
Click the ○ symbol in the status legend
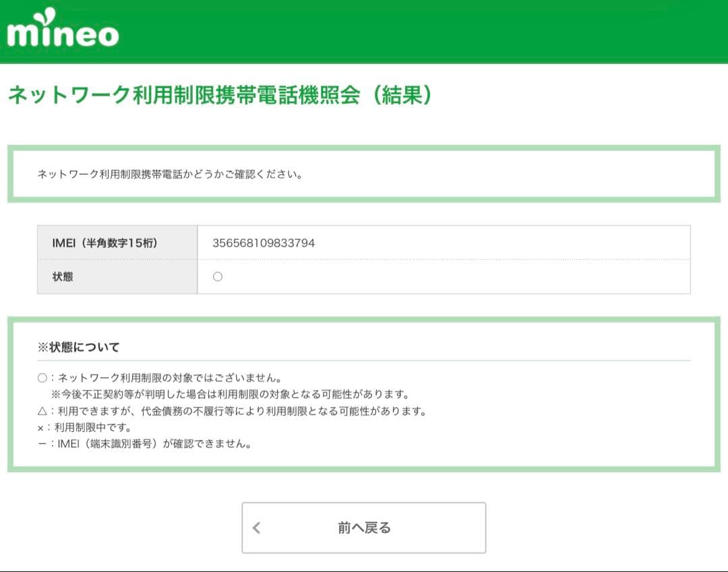coord(42,379)
